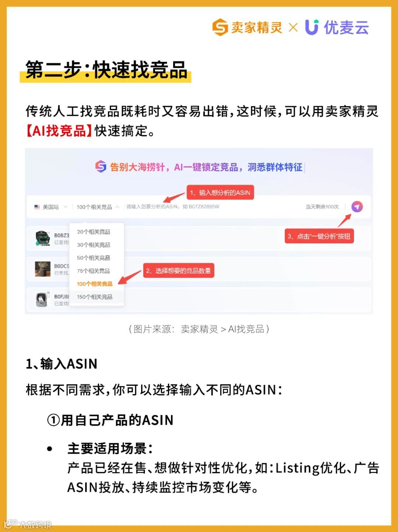Screen dimensions: 398x532
Task: Collapse the 100个相关竞品 quantity dropdown
Action: (98, 207)
